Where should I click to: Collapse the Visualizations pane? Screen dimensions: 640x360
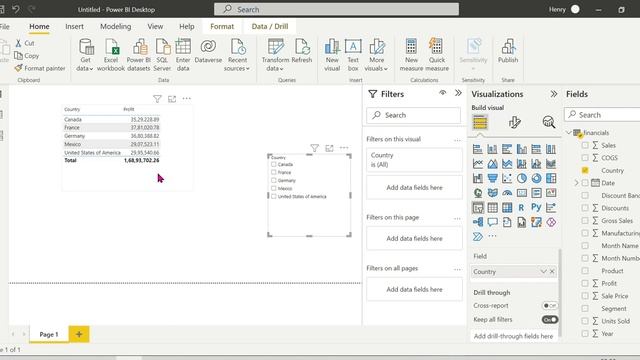[x=554, y=94]
